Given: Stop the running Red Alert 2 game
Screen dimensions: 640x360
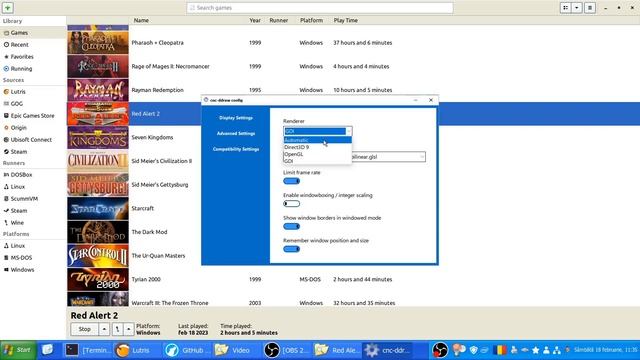Looking at the screenshot, I should tap(84, 329).
